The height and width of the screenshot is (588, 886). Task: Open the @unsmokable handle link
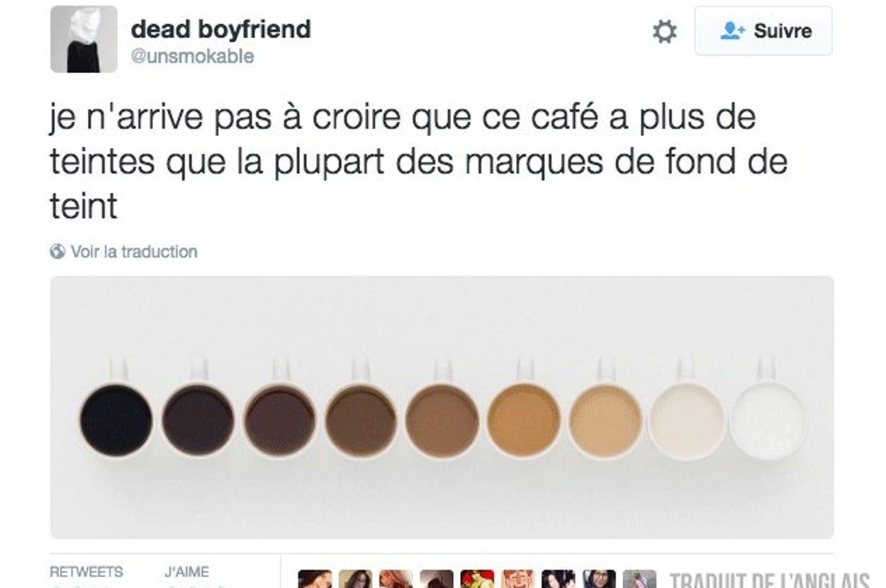coord(192,57)
